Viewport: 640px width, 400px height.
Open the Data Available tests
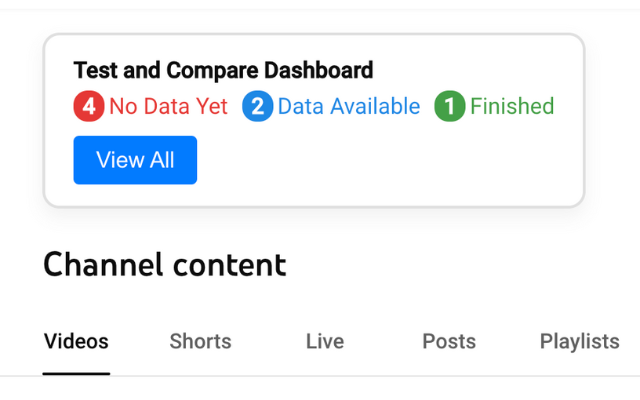[x=349, y=106]
